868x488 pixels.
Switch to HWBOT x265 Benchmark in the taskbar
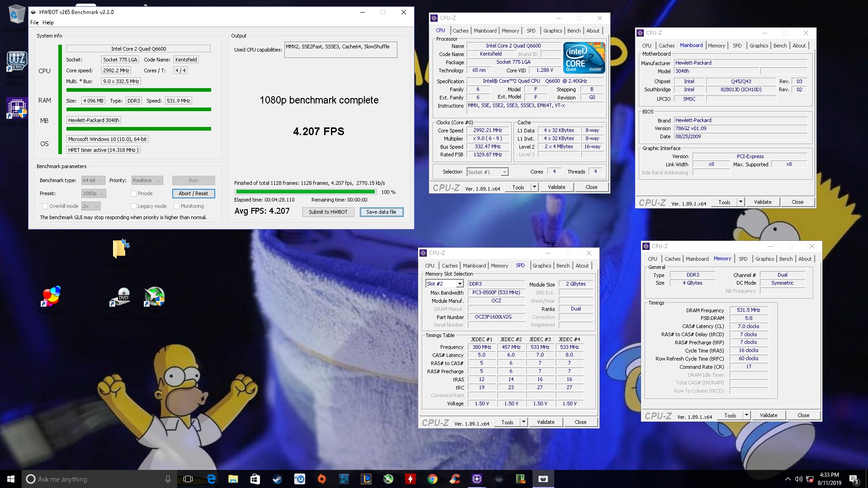coord(543,479)
